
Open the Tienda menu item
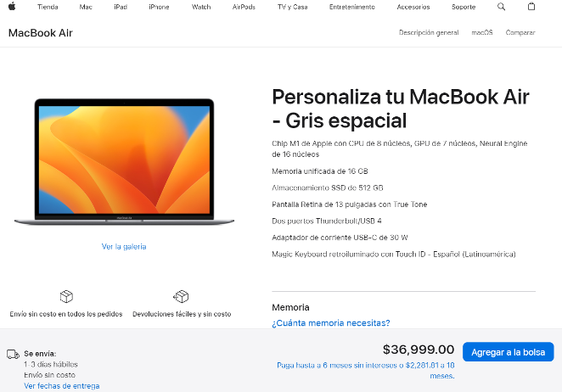(x=48, y=7)
